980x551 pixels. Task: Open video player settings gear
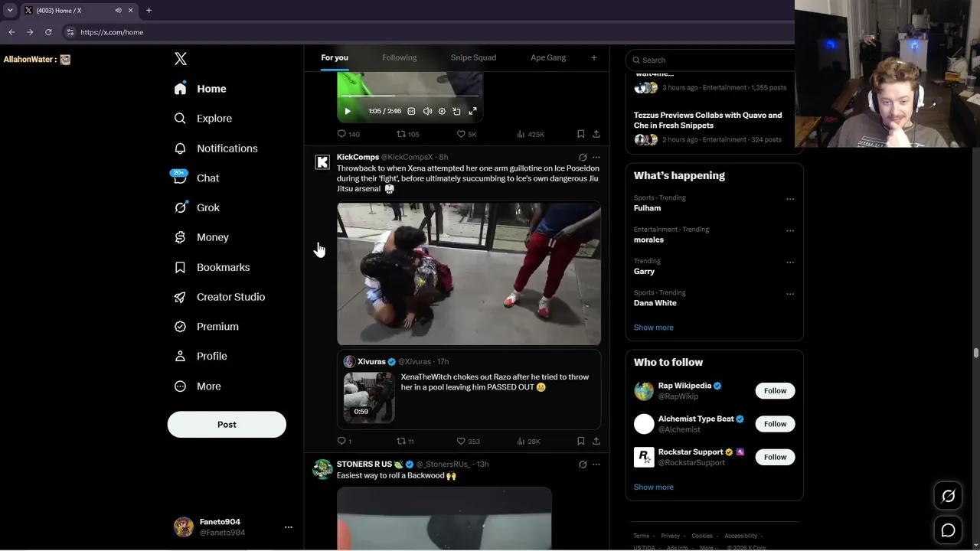tap(442, 112)
